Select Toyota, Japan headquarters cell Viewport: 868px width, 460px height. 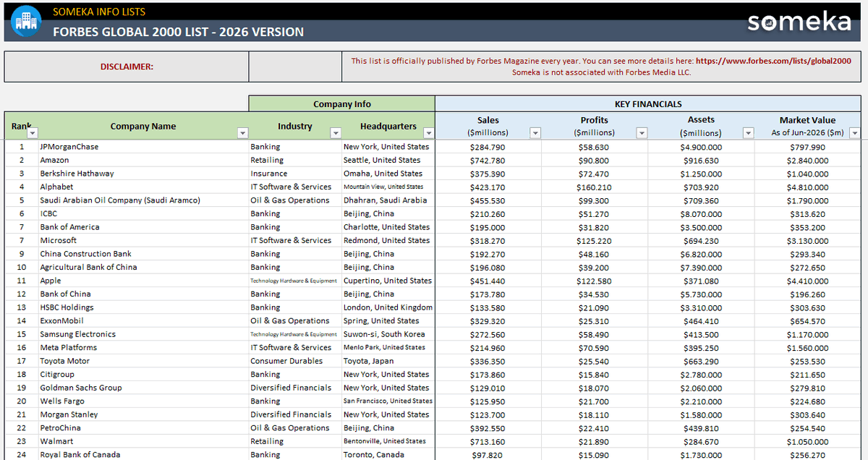(388, 361)
